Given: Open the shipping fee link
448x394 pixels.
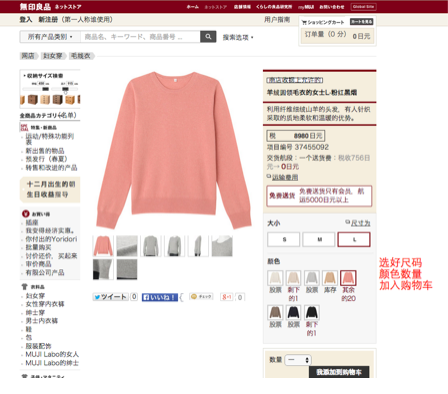Looking at the screenshot, I should (285, 177).
